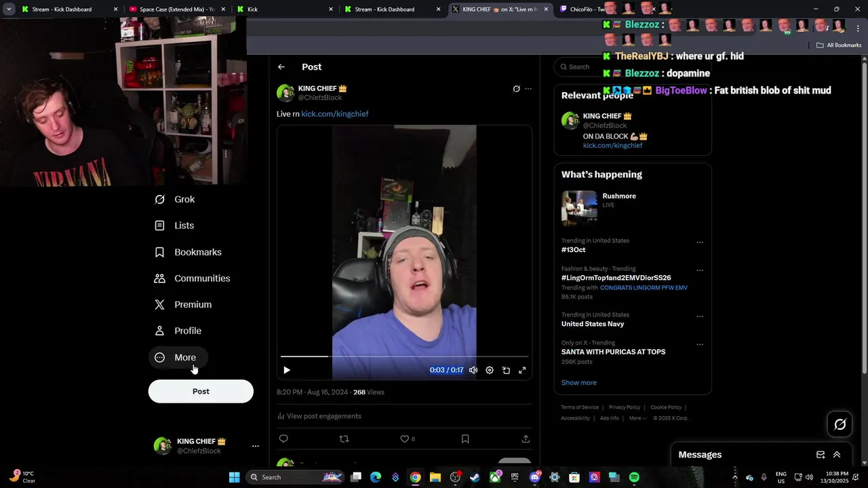Open the kick.com/kingchief link in the post
The height and width of the screenshot is (488, 868).
tap(335, 114)
